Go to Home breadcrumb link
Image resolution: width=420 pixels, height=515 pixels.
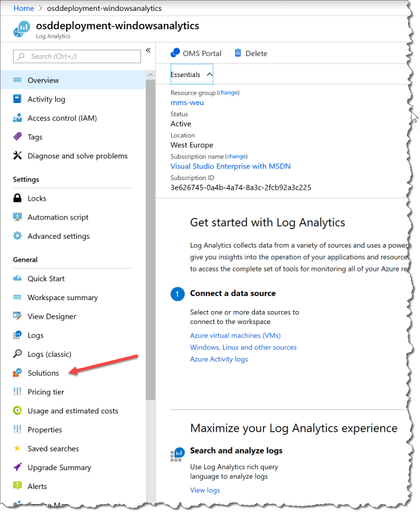click(24, 8)
